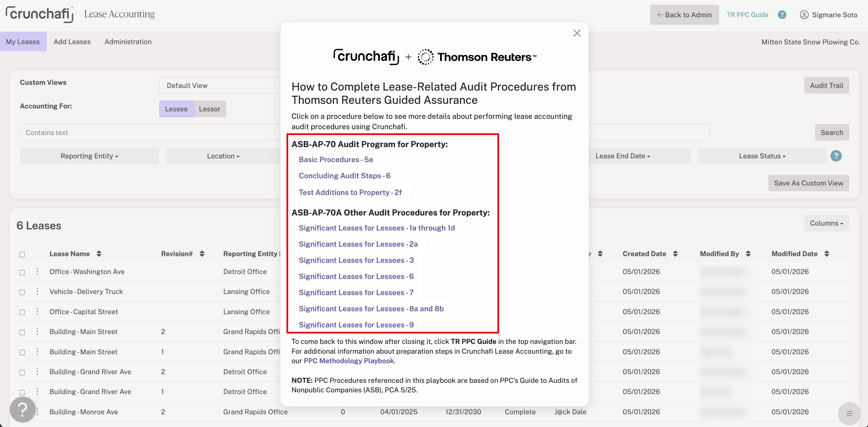The width and height of the screenshot is (868, 427).
Task: Open Significant Leases for Lessees - 6
Action: click(356, 276)
